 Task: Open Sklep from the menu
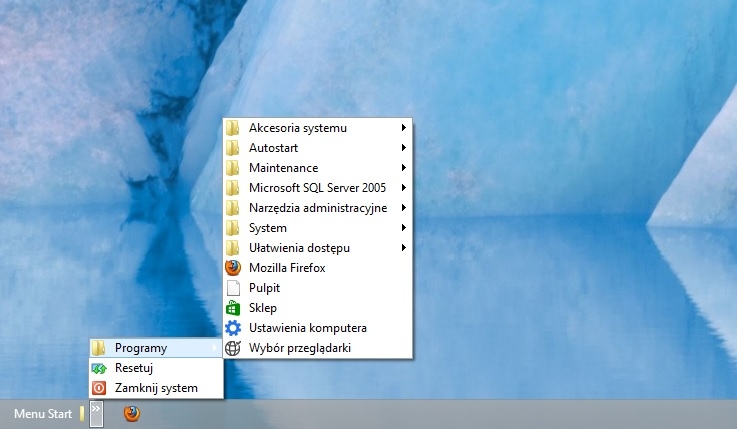click(318, 308)
